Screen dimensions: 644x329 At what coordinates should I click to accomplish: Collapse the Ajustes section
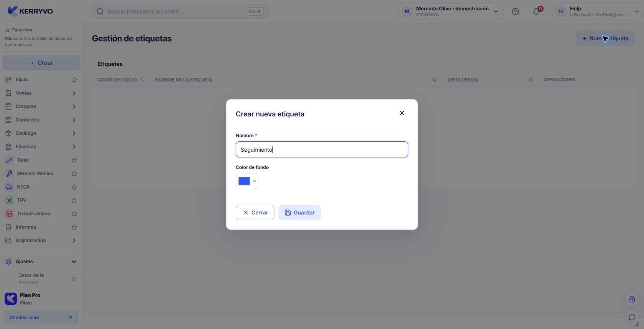pos(74,262)
